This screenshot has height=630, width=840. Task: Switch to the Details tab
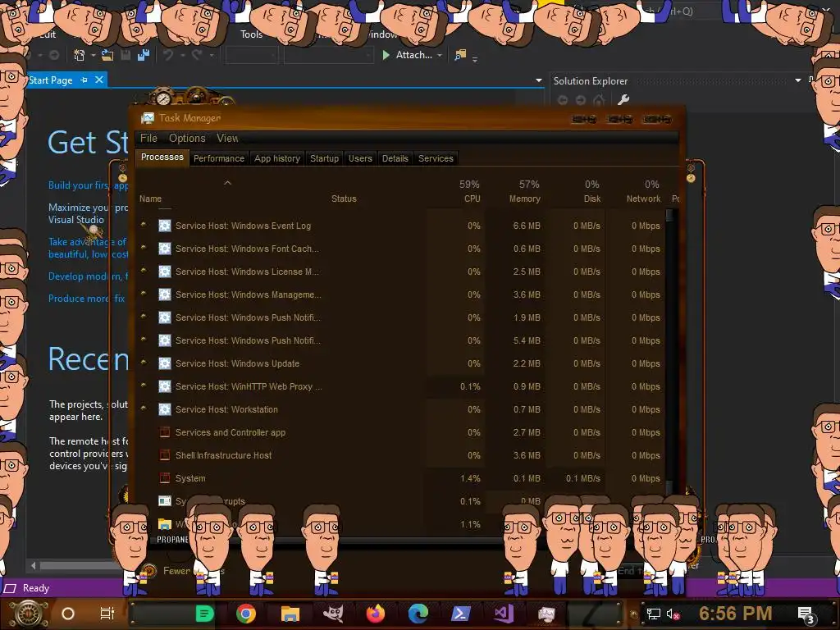point(395,158)
